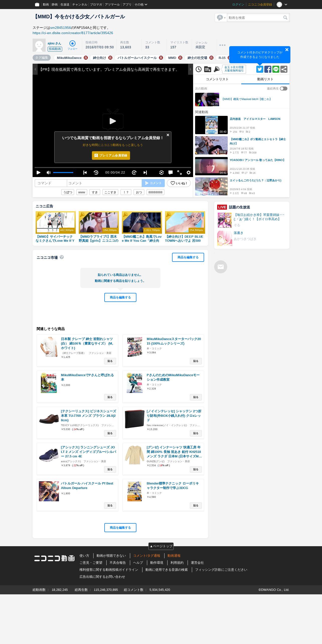Expand その他 menu in top bar
Screen dimensions: 322x644
pos(141,5)
